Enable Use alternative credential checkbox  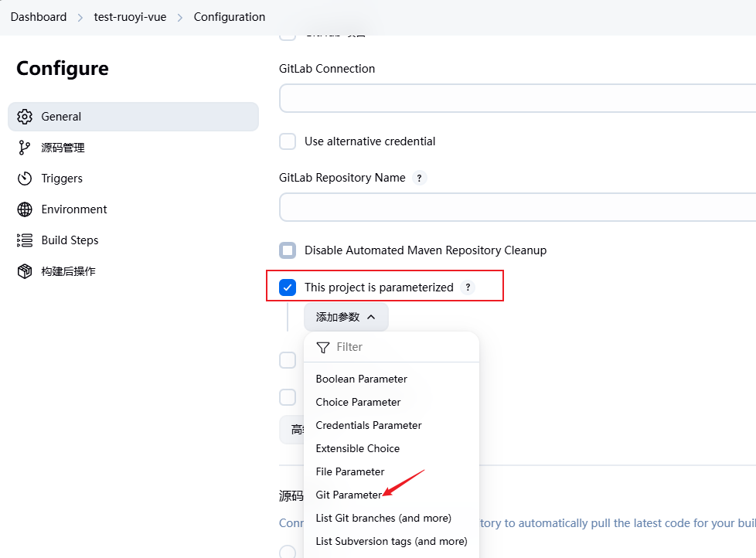coord(288,141)
